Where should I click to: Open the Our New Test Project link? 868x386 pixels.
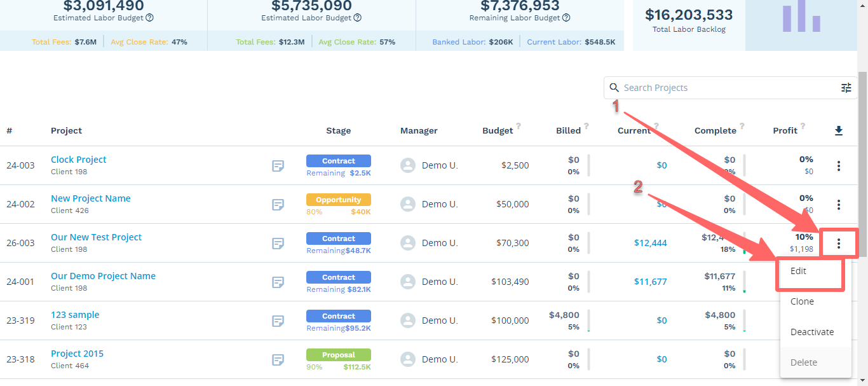point(97,237)
